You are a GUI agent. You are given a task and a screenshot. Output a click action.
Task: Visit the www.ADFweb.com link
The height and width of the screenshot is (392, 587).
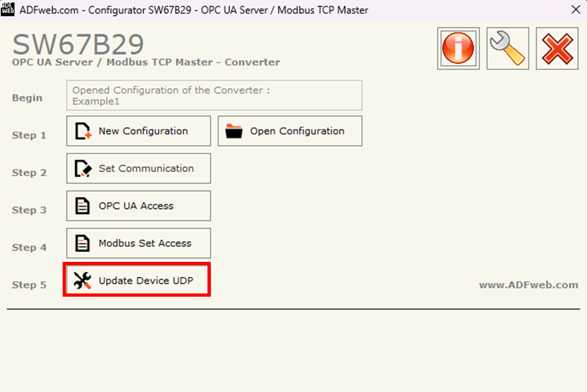[x=529, y=285]
